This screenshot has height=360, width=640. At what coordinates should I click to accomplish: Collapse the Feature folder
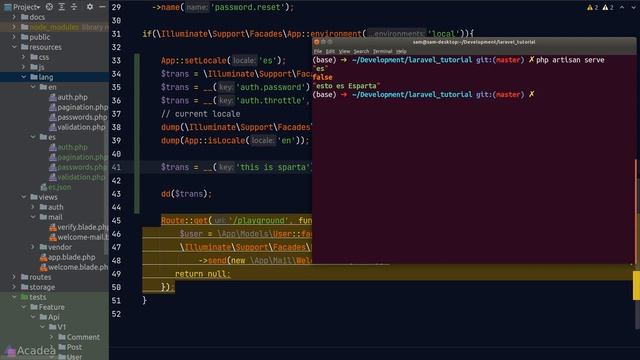coord(24,307)
